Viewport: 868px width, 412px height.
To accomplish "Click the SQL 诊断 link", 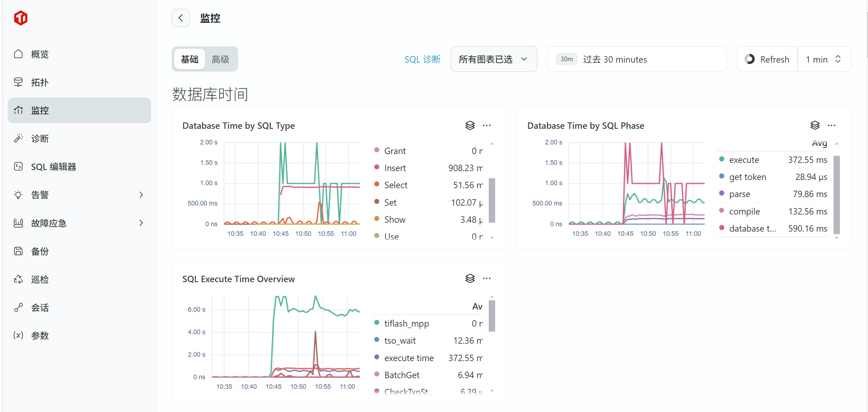I will 422,59.
